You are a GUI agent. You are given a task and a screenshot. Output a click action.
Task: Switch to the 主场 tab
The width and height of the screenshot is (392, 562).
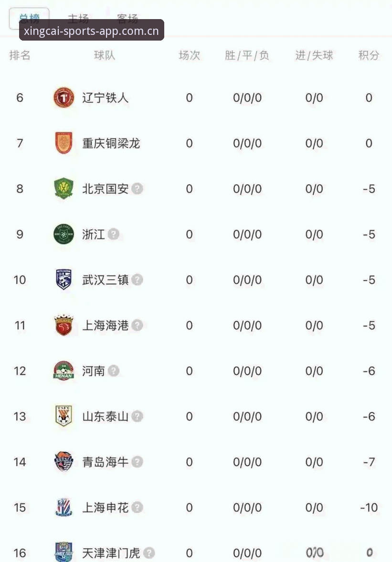tap(78, 18)
